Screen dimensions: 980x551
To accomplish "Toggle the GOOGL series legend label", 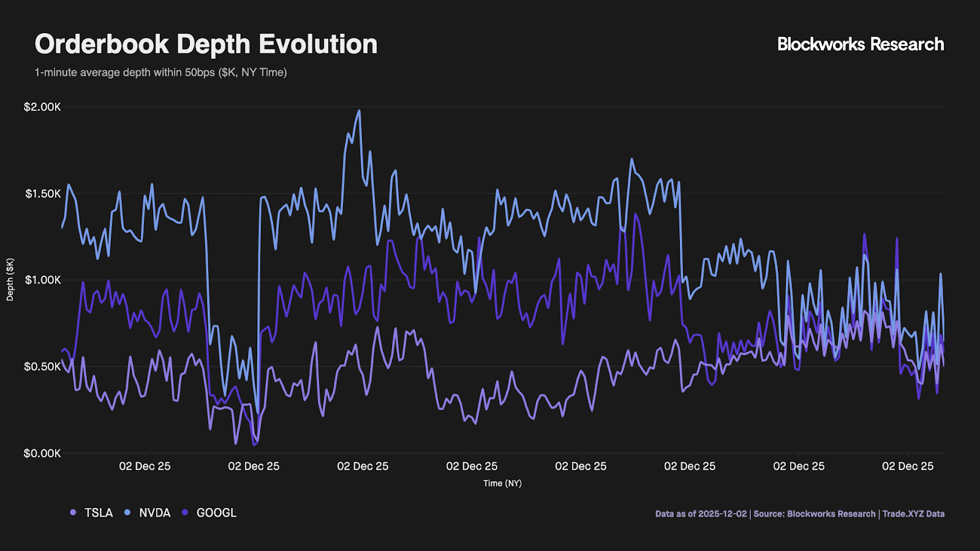I will coord(216,512).
